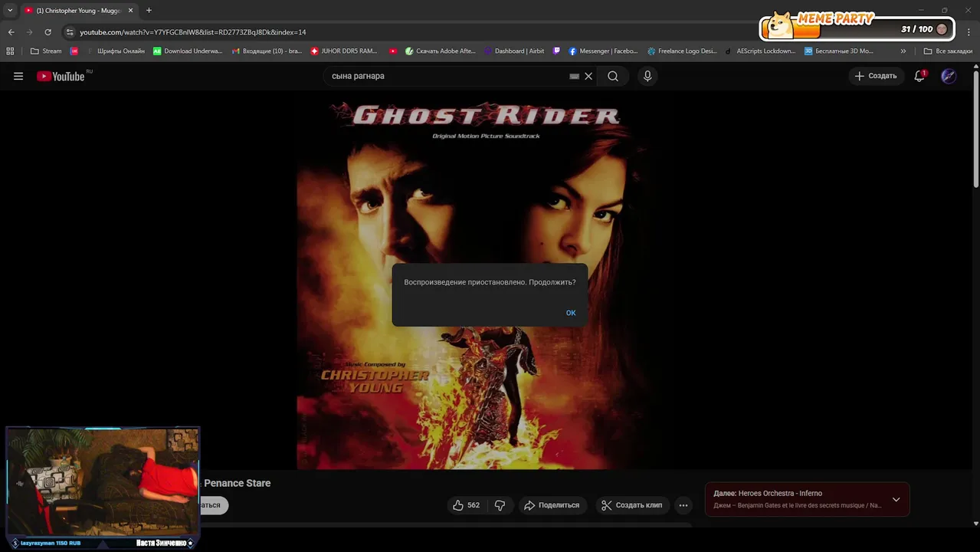980x552 pixels.
Task: Open the YouTube hamburger guide menu
Action: [x=18, y=76]
